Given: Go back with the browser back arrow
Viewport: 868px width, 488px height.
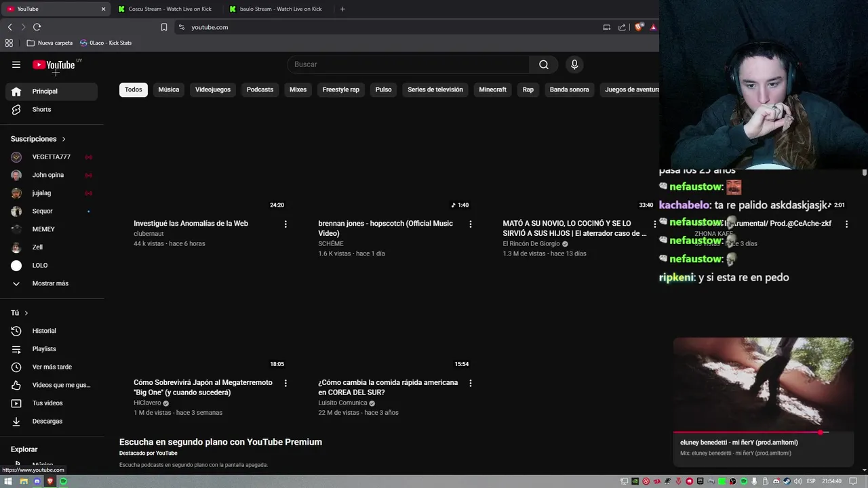Looking at the screenshot, I should (9, 27).
